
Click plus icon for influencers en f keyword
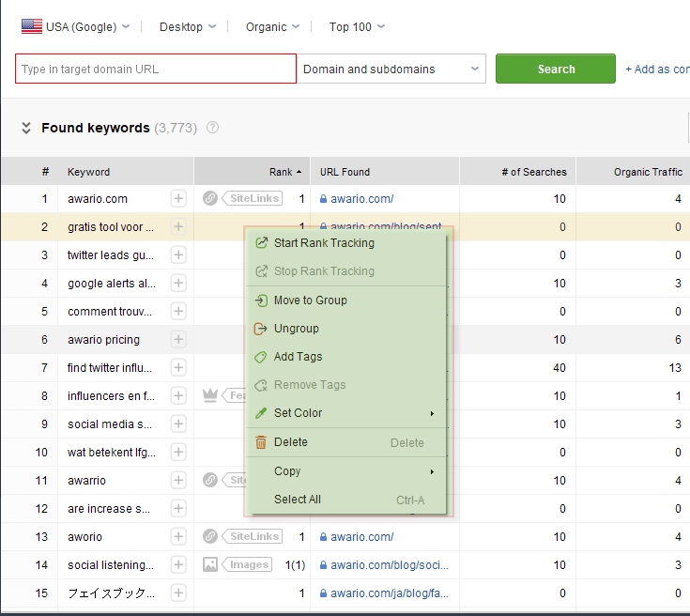[178, 396]
